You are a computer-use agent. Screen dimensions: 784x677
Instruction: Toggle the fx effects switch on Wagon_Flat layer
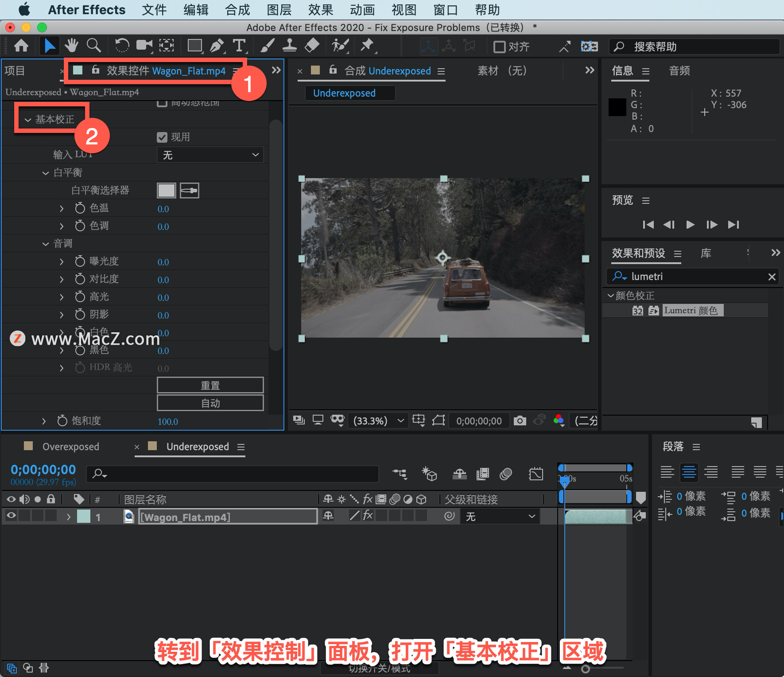click(368, 516)
